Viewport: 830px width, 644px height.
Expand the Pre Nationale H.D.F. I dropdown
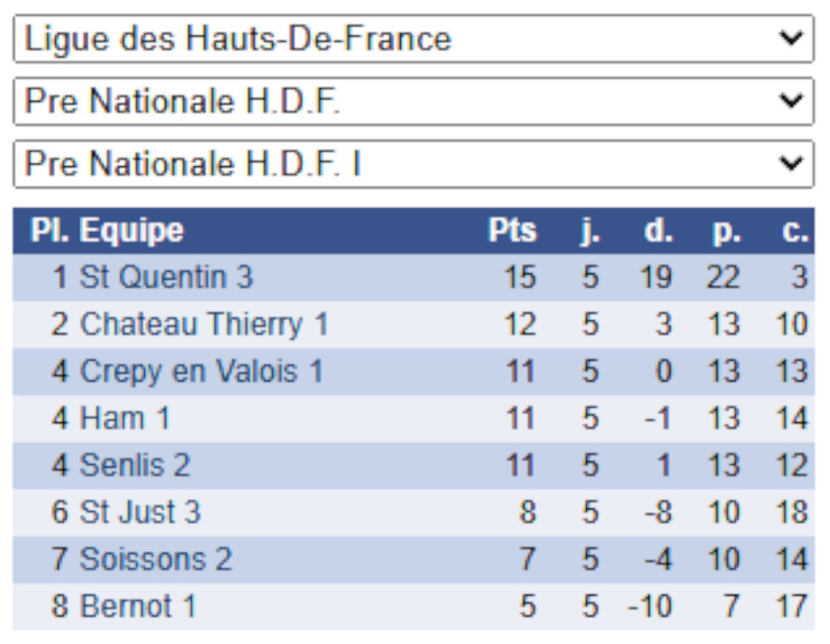click(x=413, y=164)
